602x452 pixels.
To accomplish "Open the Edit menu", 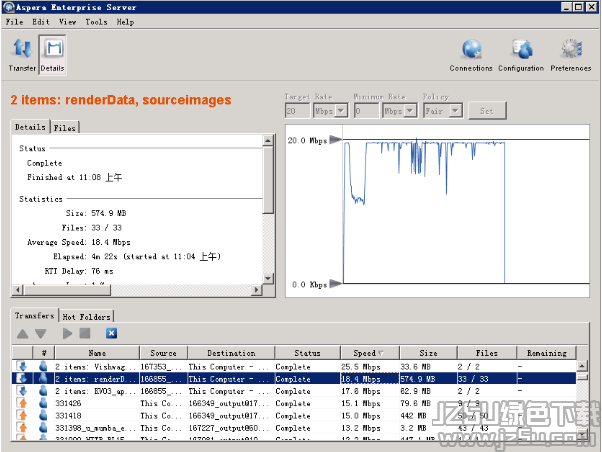I will point(41,22).
